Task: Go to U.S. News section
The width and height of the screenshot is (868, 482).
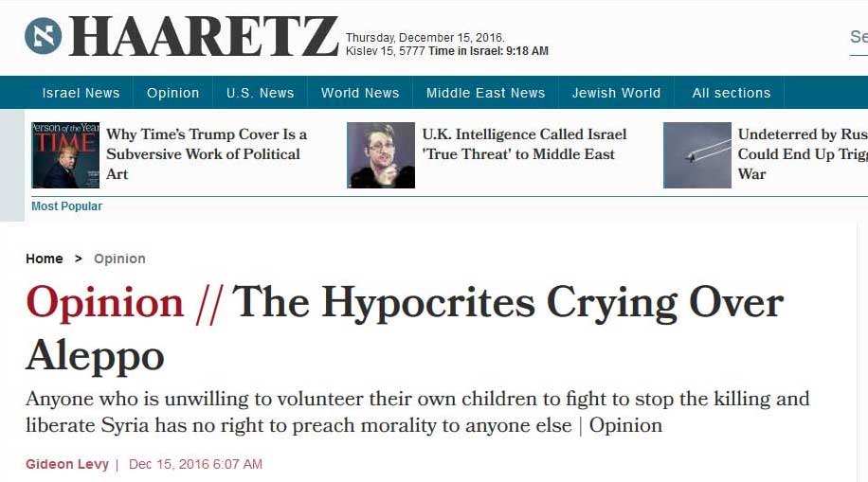Action: tap(260, 93)
